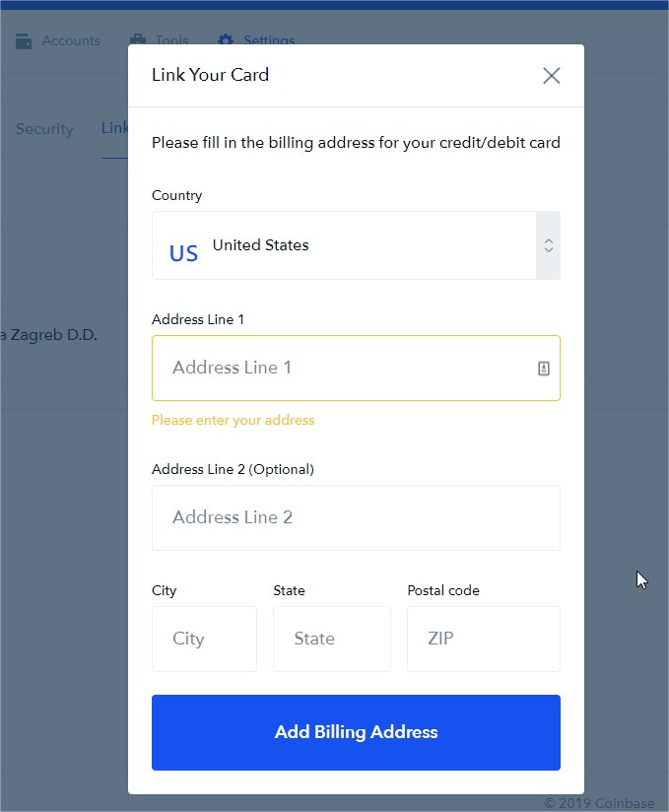Open the Country dropdown showing United States
Screen dimensions: 669x812
pos(356,245)
